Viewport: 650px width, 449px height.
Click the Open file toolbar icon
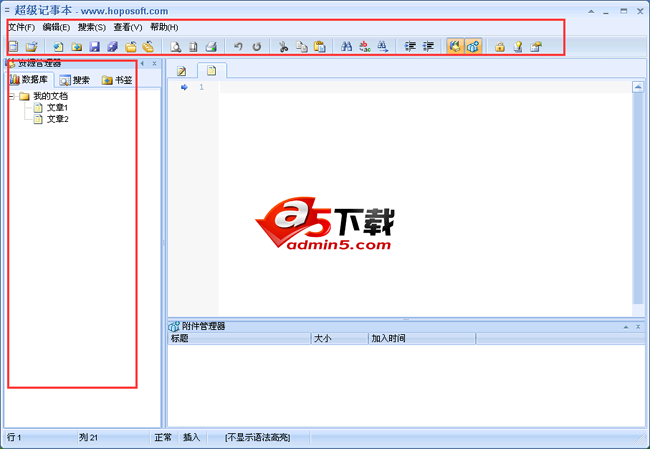(32, 46)
